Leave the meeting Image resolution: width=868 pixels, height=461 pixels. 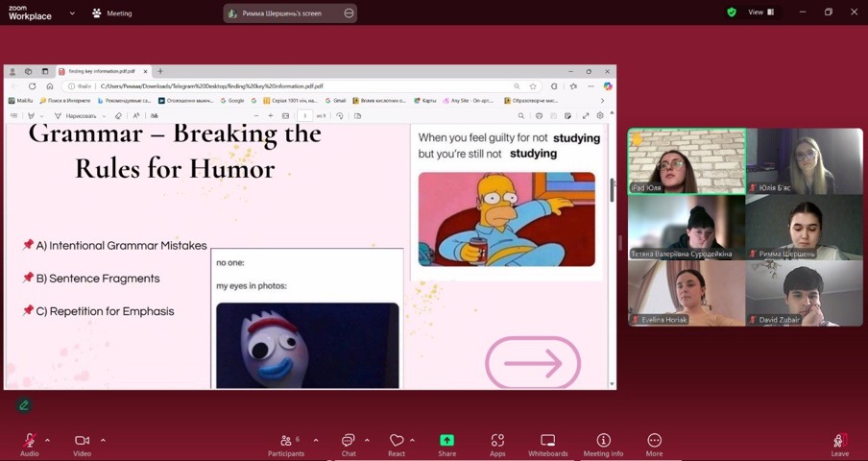pos(840,445)
